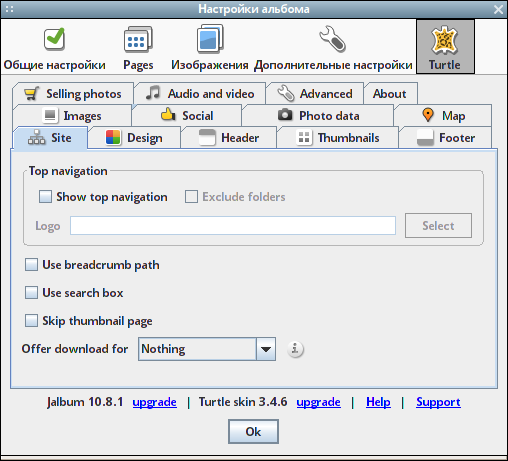Enable Show top navigation checkbox
Image resolution: width=508 pixels, height=461 pixels.
point(45,197)
